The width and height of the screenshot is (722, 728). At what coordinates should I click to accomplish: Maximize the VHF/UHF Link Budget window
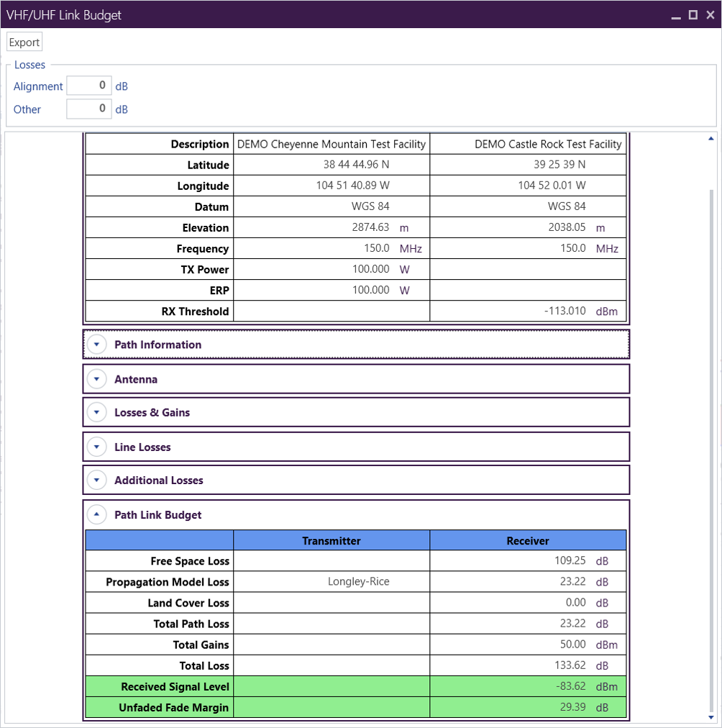coord(693,15)
